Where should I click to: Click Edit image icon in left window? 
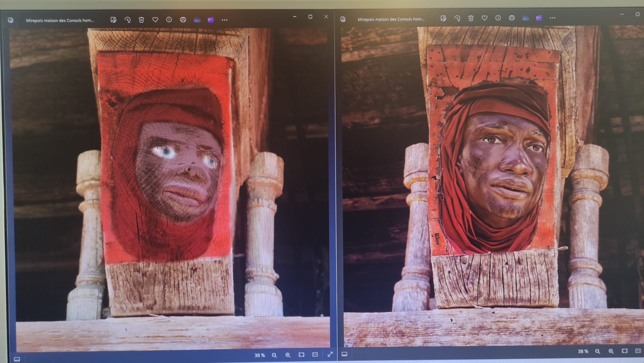tap(114, 20)
